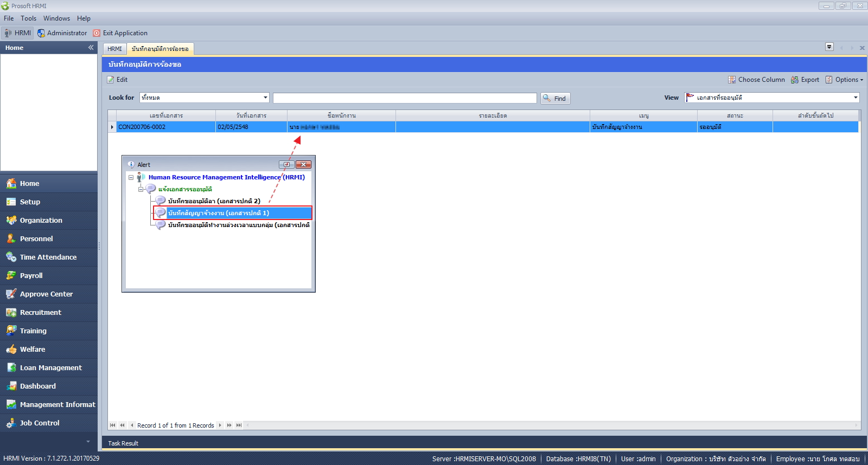Open the Personnel module icon
This screenshot has height=465, width=868.
(11, 238)
